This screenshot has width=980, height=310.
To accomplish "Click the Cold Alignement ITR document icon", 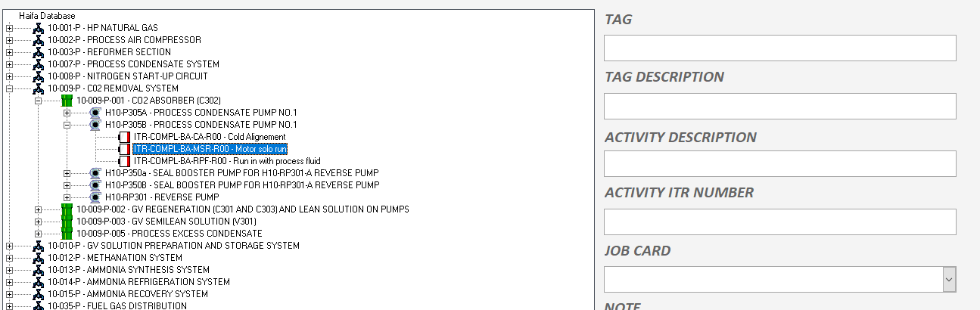I will [x=124, y=137].
